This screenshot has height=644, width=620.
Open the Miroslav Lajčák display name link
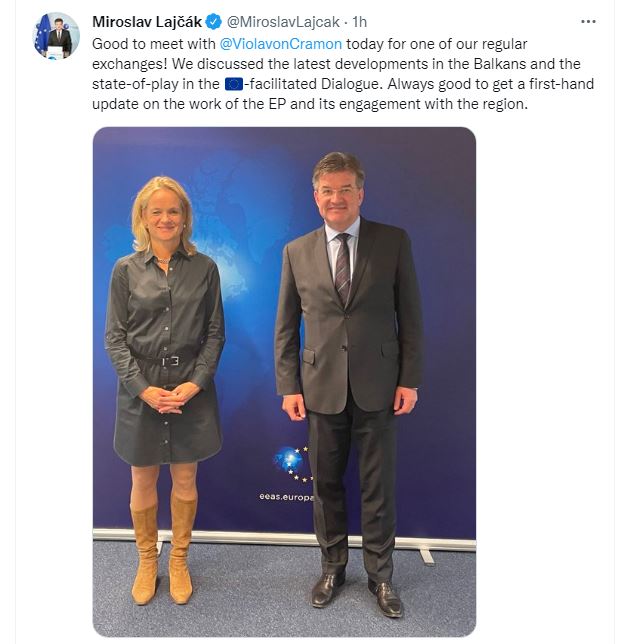147,22
